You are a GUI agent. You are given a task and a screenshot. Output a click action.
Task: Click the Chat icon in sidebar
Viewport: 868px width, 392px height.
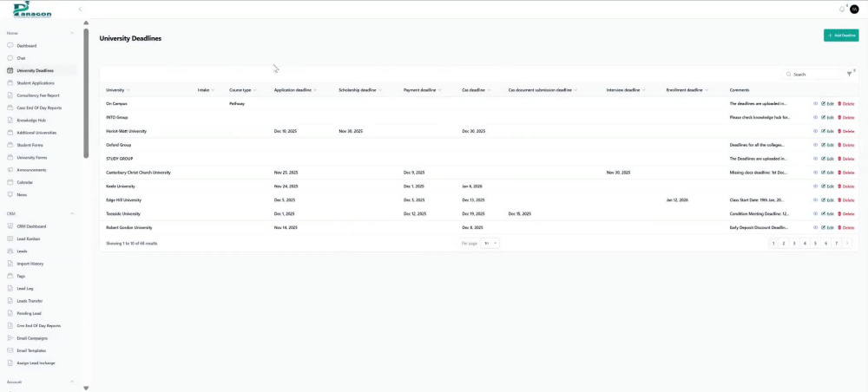(x=10, y=58)
